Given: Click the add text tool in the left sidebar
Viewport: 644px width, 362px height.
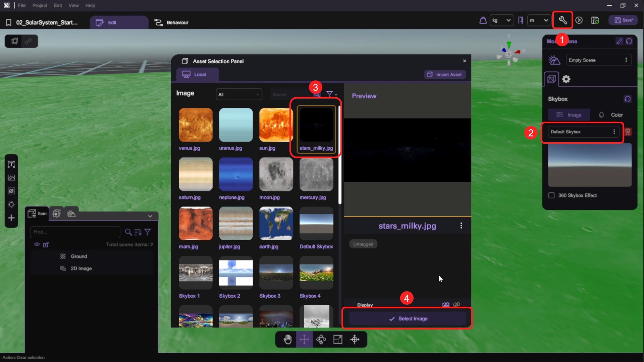Looking at the screenshot, I should coord(11,164).
